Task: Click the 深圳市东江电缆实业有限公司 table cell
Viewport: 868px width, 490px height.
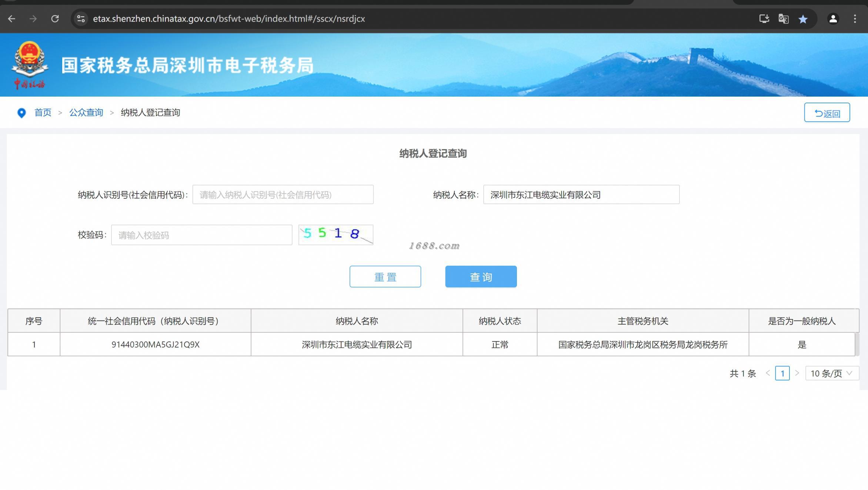Action: pos(357,345)
